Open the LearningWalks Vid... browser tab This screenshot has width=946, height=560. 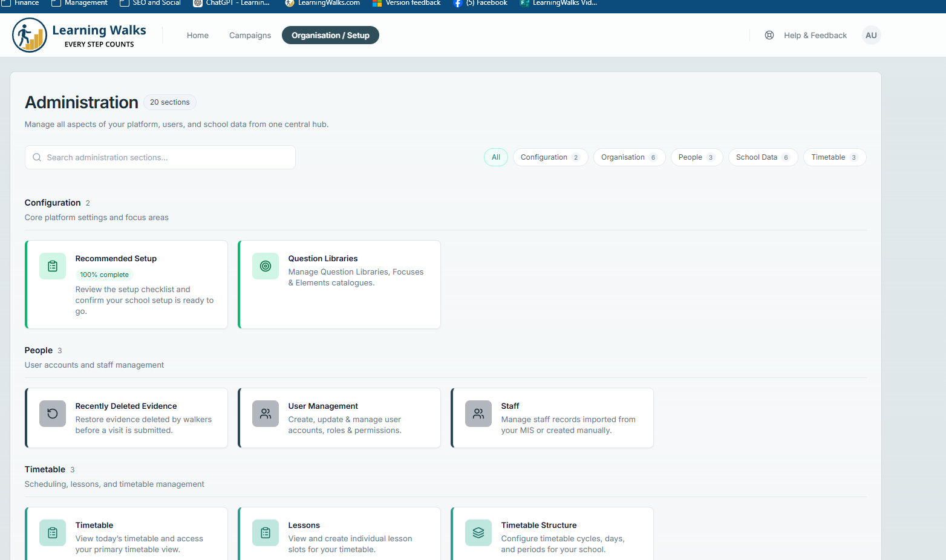(x=559, y=3)
